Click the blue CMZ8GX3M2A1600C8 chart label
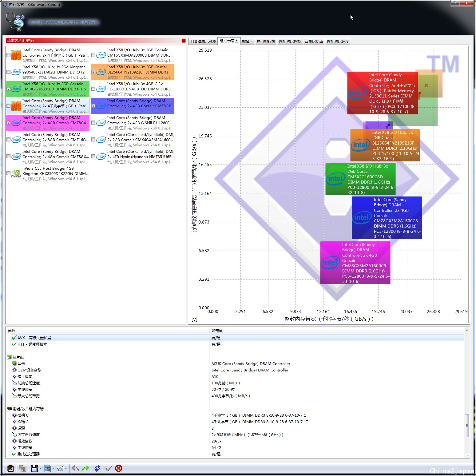Viewport: 476px width, 476px height. tap(387, 218)
